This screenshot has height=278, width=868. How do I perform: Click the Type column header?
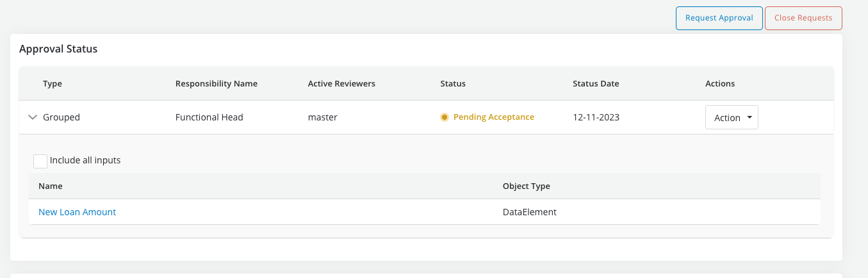point(53,84)
